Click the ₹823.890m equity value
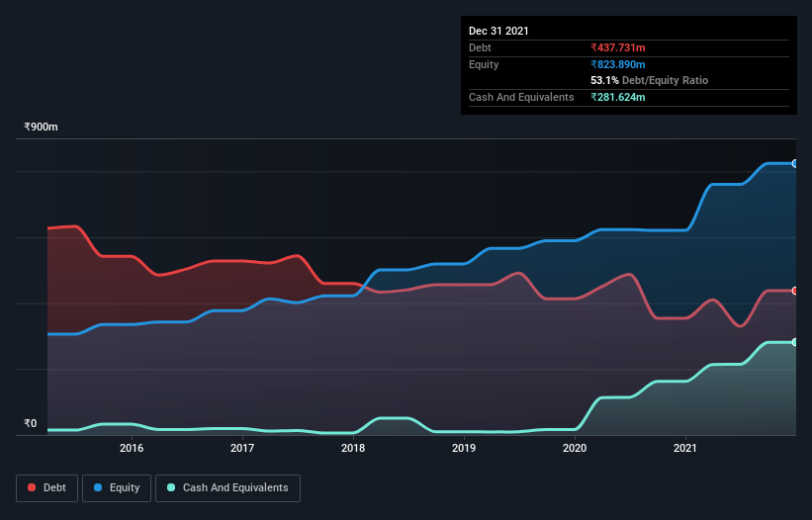812x520 pixels. pyautogui.click(x=618, y=64)
